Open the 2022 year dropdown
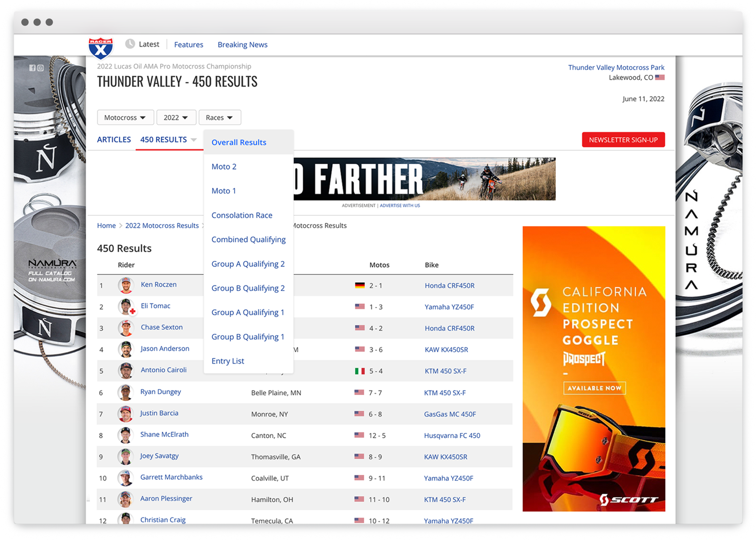Viewport: 756px width, 540px height. [176, 117]
